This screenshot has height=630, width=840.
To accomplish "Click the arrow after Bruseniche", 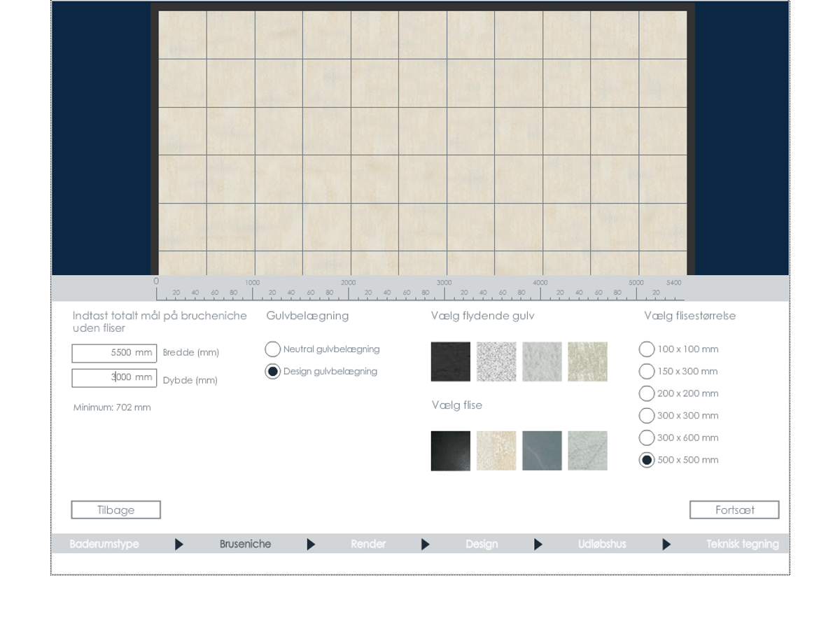I will tap(311, 544).
